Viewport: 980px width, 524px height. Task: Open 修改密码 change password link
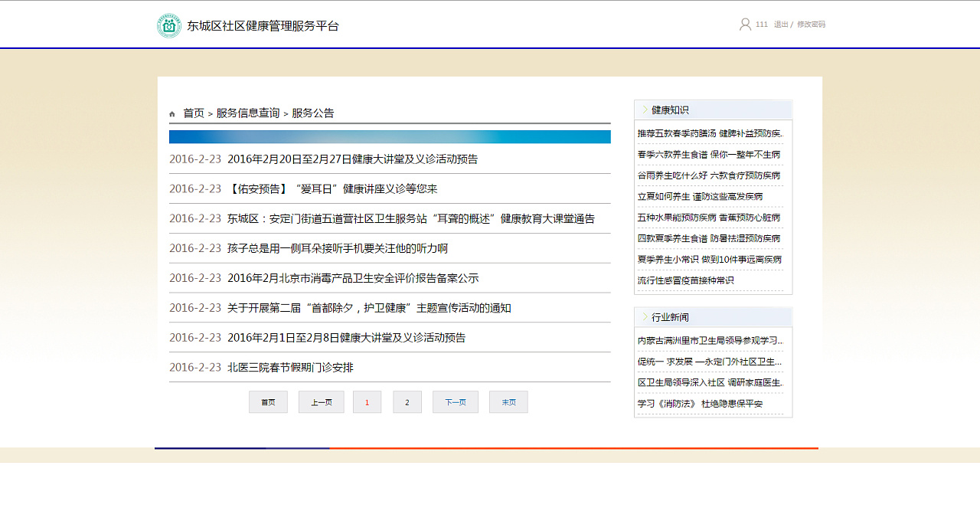[811, 25]
